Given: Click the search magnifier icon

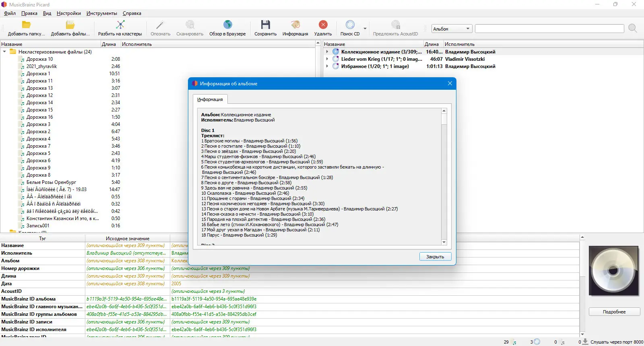Looking at the screenshot, I should [x=633, y=28].
